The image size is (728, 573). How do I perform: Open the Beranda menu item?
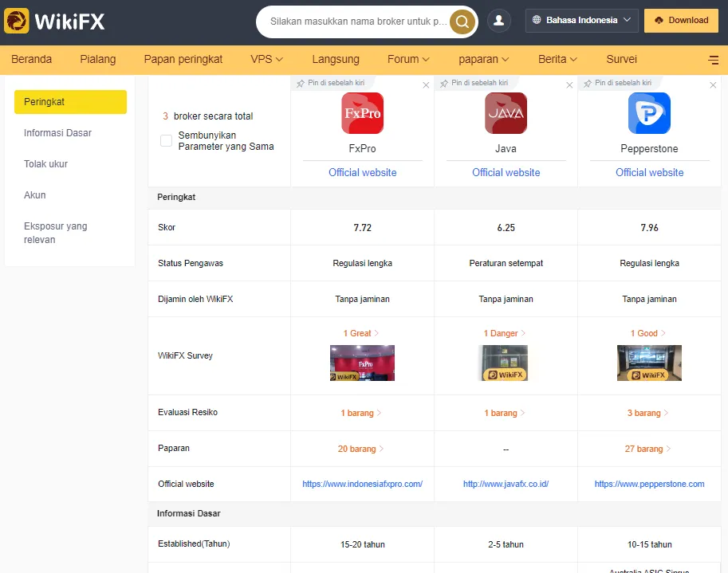[x=32, y=60]
